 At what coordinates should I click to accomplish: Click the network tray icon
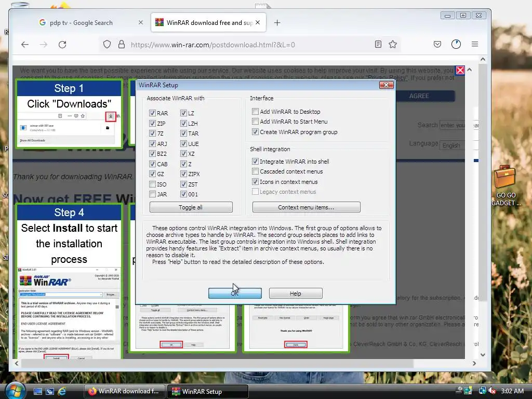coord(482,391)
